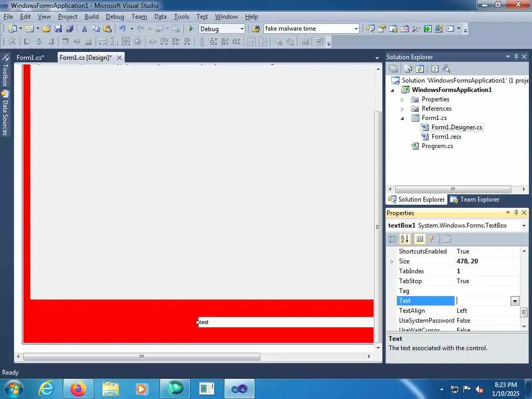Click the taskbar clock showing 8:23 PM
Screen dimensions: 532x399
pos(506,389)
